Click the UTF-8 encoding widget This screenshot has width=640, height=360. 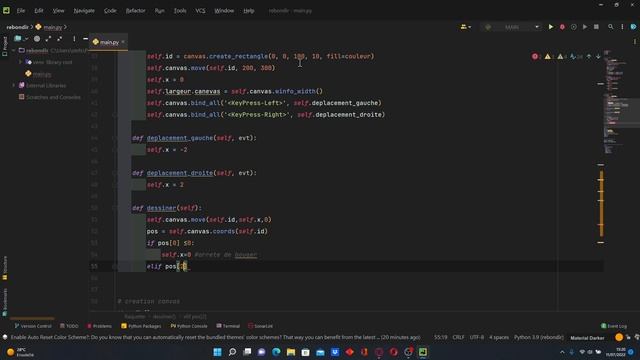click(476, 338)
